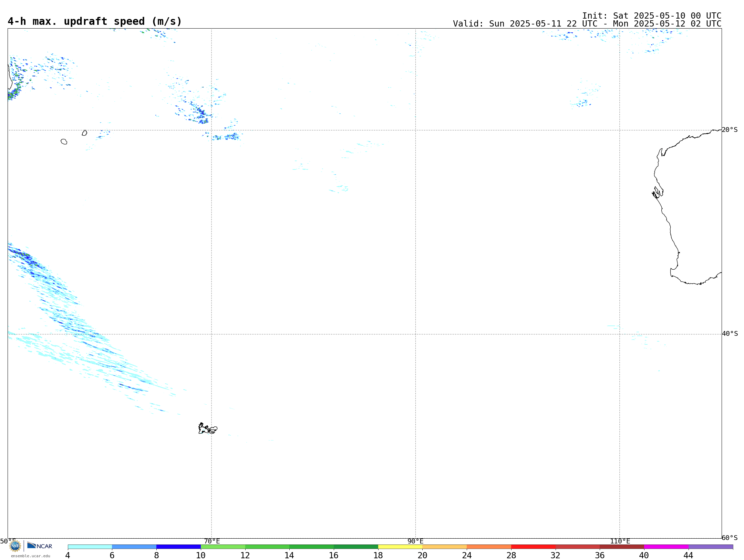Screen dimensions: 744x560
Task: Click the 70°E longitude label
Action: tap(212, 541)
